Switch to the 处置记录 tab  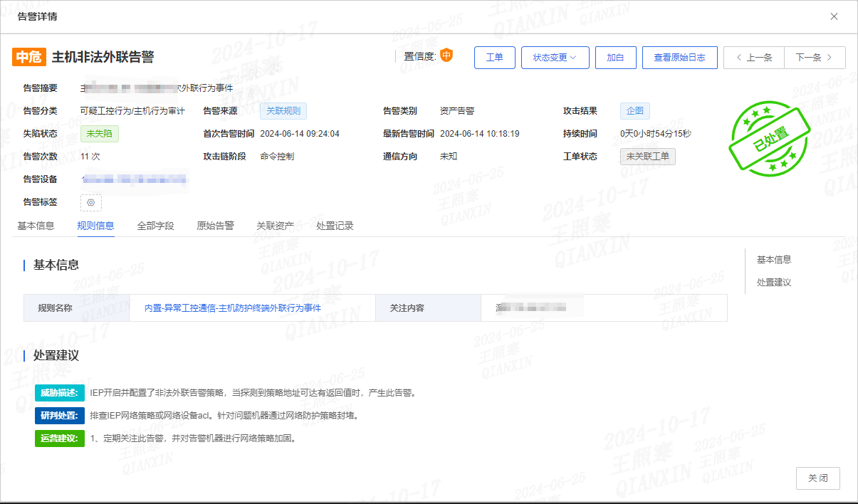click(335, 226)
